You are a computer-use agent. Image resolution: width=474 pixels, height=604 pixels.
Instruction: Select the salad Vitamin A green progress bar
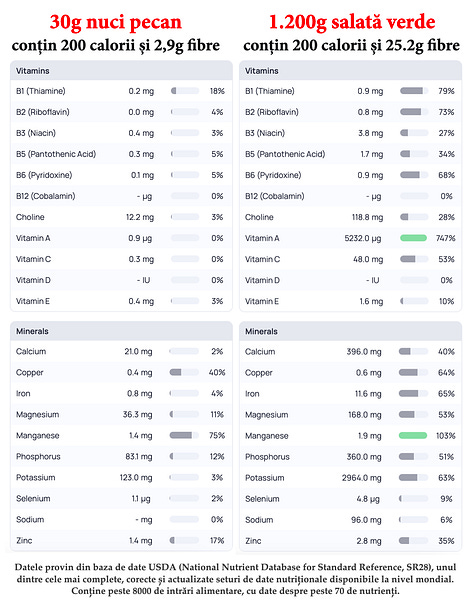pyautogui.click(x=414, y=238)
